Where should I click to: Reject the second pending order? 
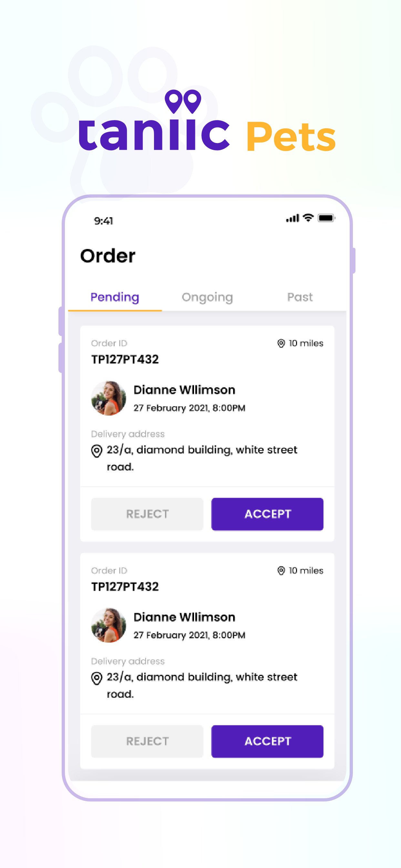[x=147, y=741]
